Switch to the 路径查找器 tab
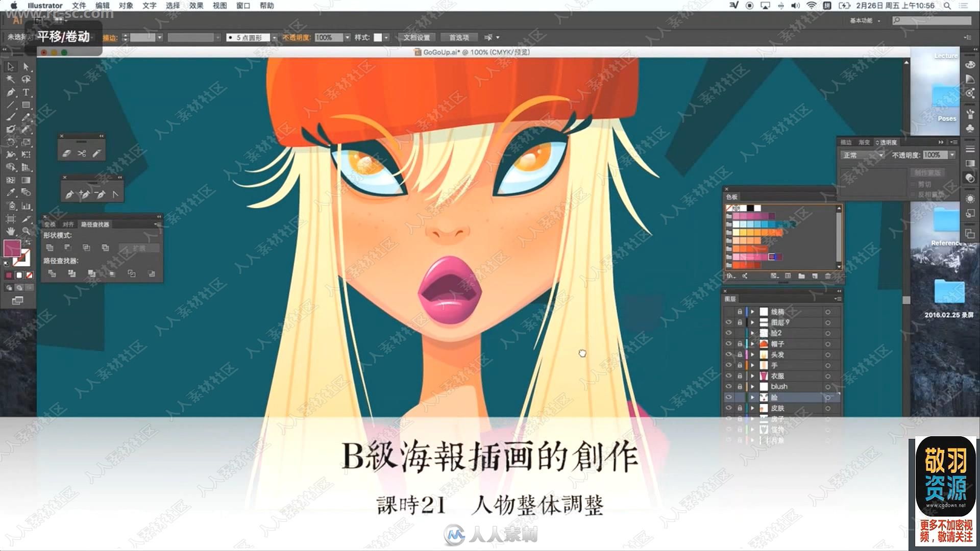The image size is (980, 551). coord(95,224)
